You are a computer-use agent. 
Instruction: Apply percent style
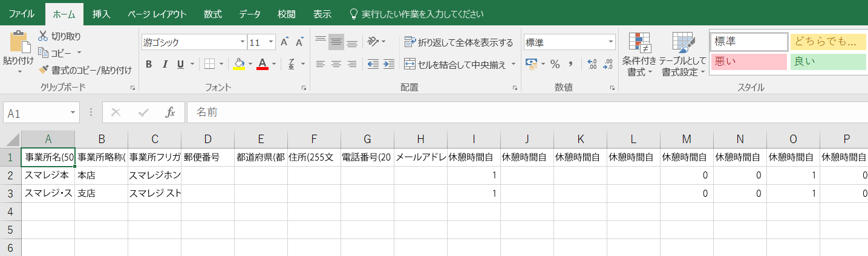click(555, 64)
